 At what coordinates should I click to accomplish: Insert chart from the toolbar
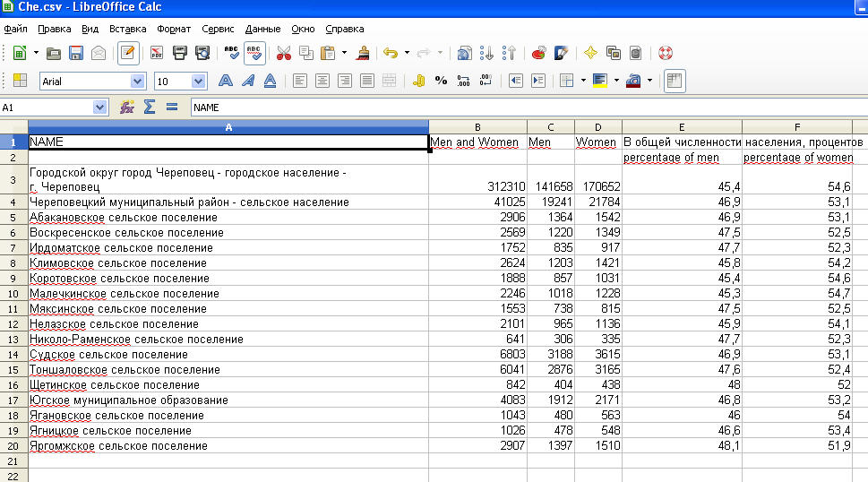click(538, 53)
